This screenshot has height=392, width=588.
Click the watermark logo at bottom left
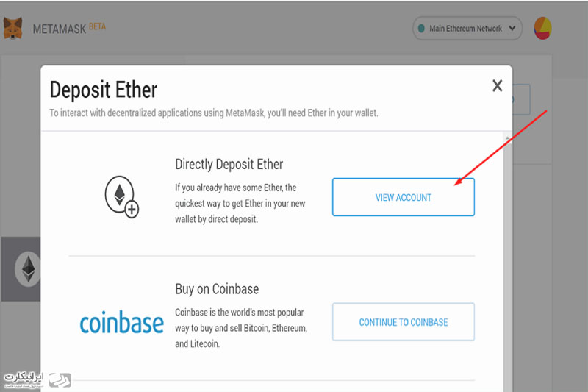tap(37, 380)
